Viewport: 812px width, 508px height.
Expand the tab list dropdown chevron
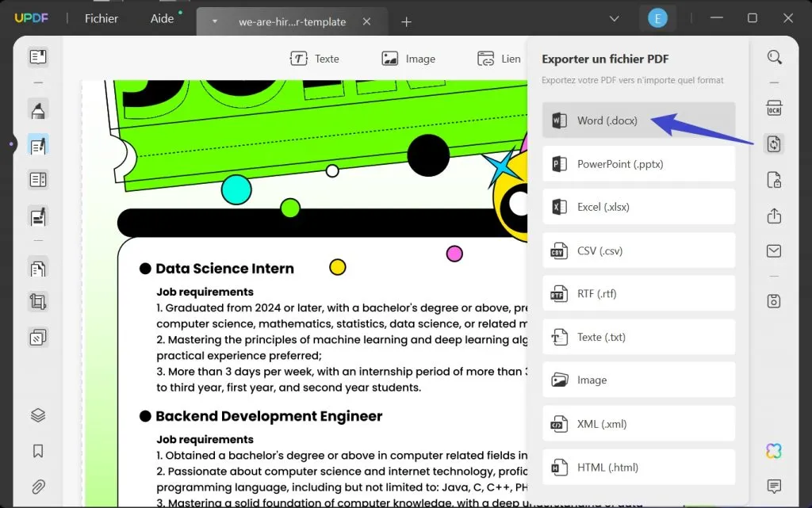point(615,18)
